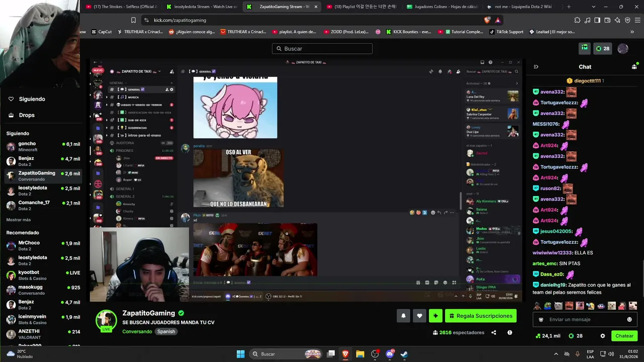Expand the bookmarks bar overflow chevron
The image size is (644, 362).
point(632,32)
